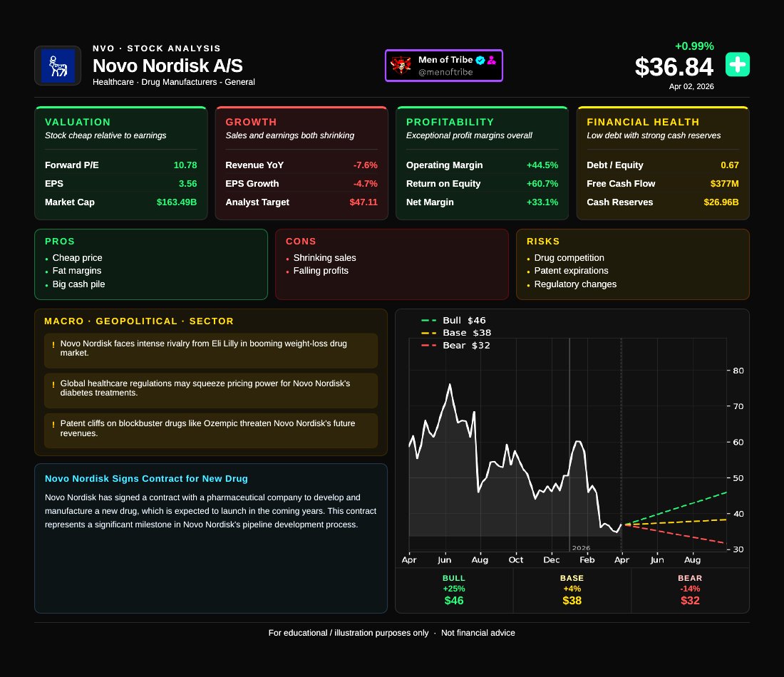Click the date Apr 02, 2026
This screenshot has width=784, height=677.
tap(691, 86)
